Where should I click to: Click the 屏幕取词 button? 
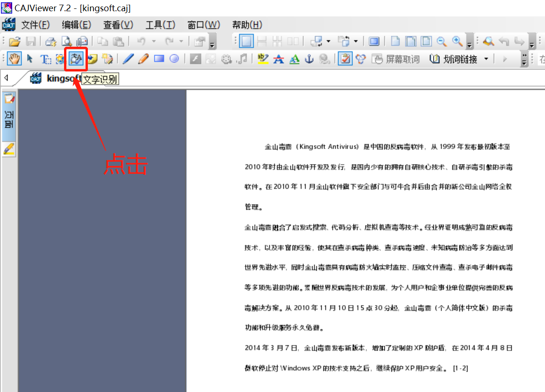click(395, 59)
